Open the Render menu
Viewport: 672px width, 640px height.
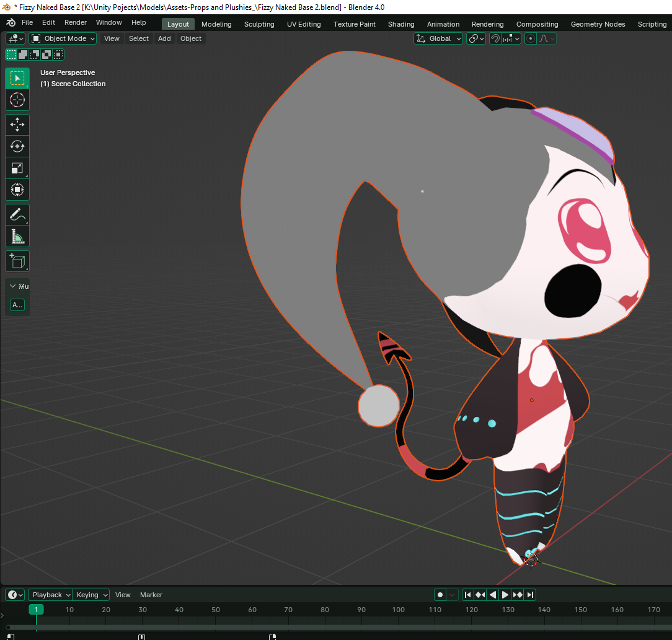(x=76, y=22)
